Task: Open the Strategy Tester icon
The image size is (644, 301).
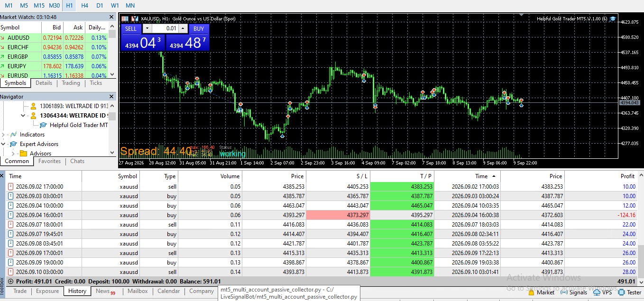Action: point(622,292)
